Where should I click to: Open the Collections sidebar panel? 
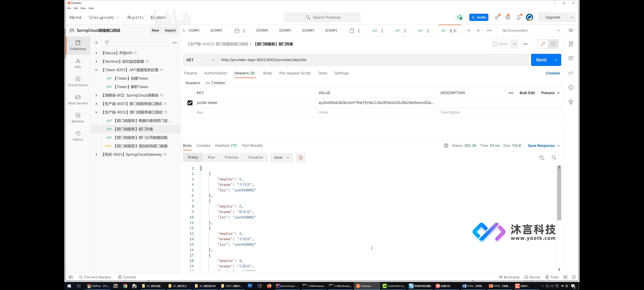pos(78,45)
